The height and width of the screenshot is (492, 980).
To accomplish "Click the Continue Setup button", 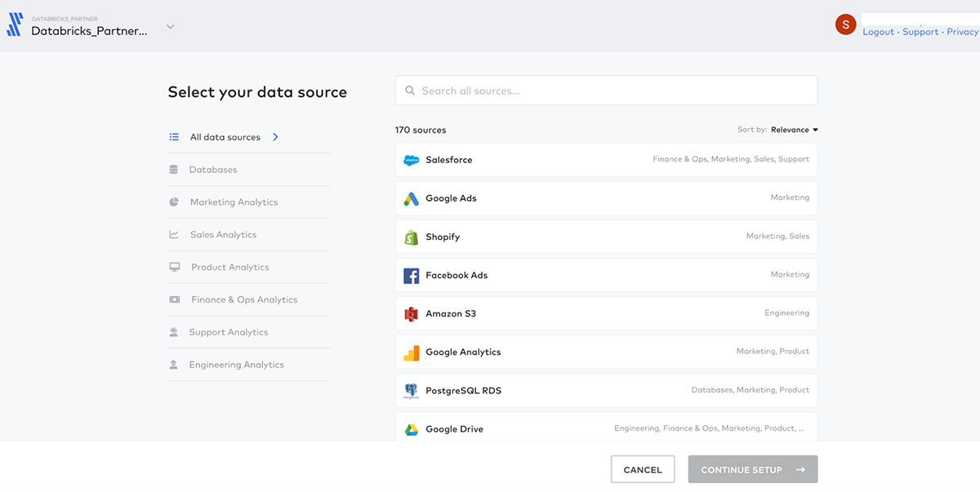I will click(x=752, y=469).
